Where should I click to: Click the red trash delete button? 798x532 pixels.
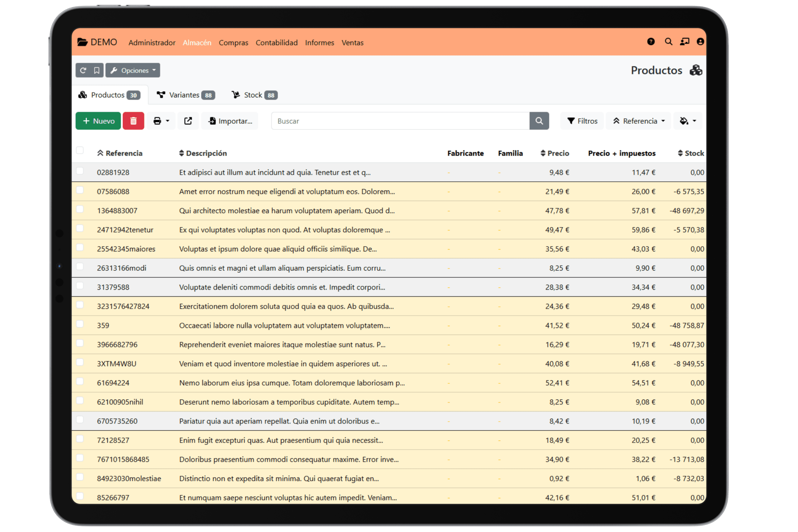pos(133,121)
